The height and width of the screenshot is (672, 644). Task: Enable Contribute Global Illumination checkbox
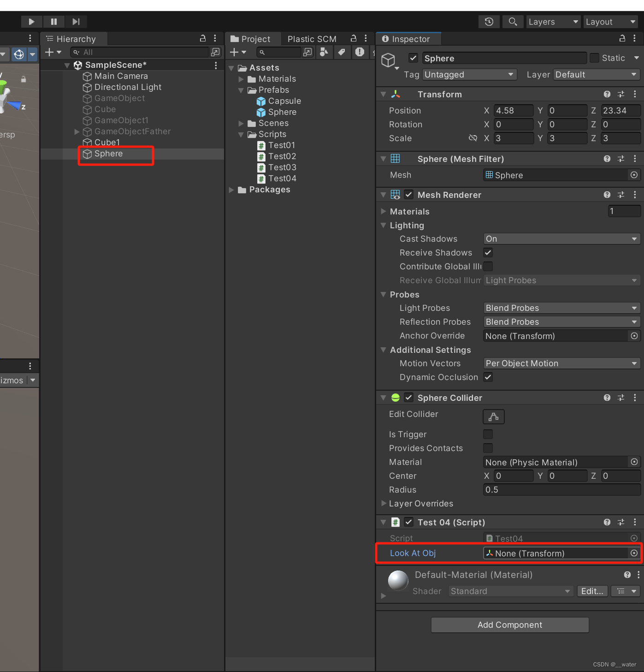(x=488, y=267)
